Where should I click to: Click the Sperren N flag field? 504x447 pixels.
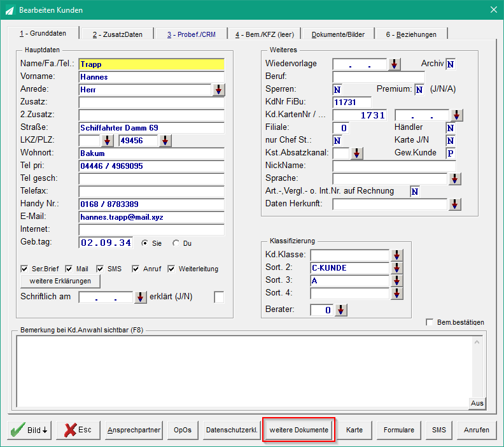(x=337, y=90)
